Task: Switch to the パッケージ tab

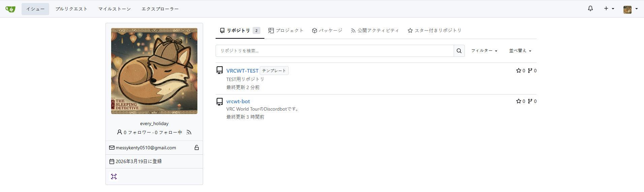Action: (327, 31)
